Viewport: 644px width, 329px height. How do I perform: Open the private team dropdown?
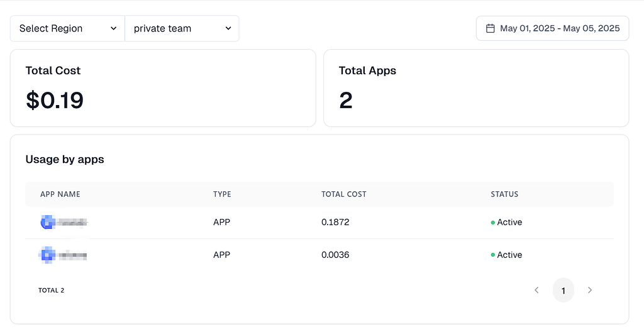coord(182,28)
